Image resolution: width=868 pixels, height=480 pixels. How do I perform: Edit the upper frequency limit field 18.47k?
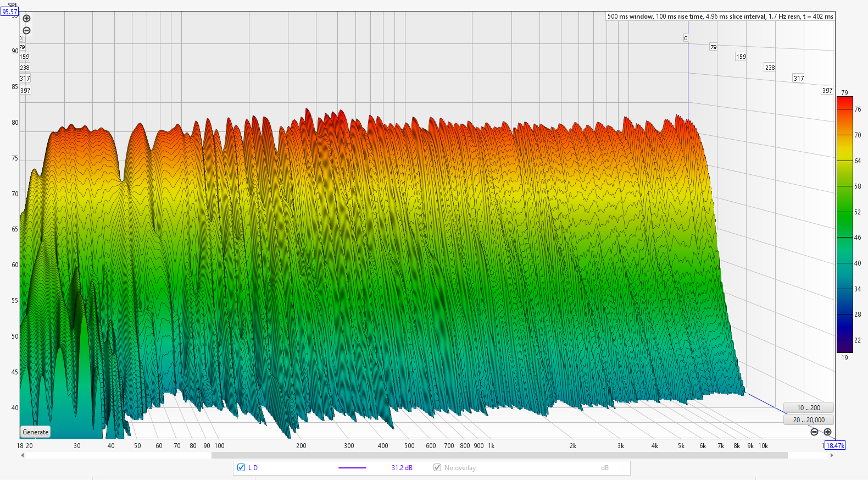835,446
